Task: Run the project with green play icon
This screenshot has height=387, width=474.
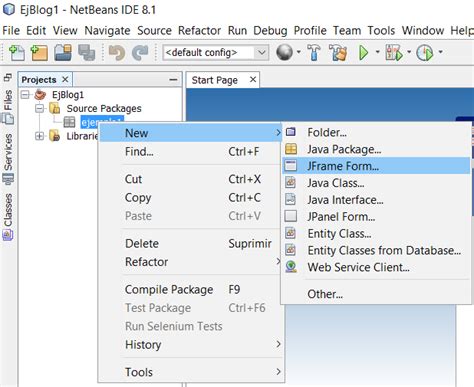Action: tap(363, 53)
